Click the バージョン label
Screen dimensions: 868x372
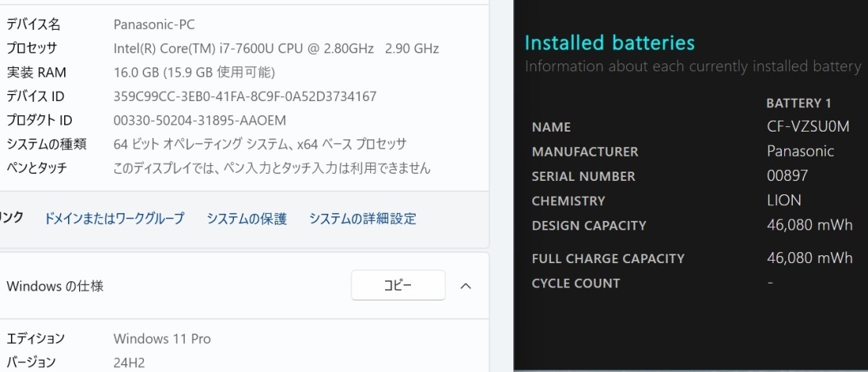point(31,363)
